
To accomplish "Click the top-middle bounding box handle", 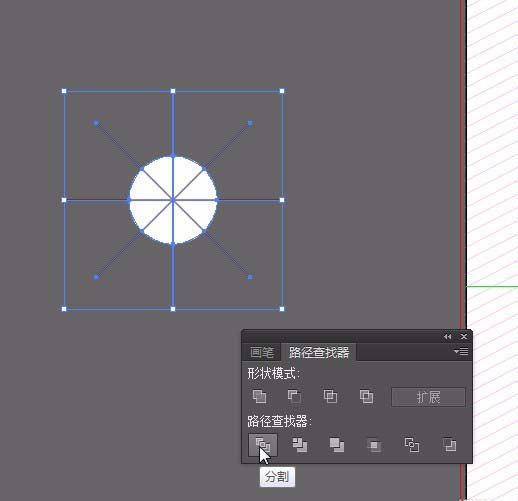I will tap(173, 91).
